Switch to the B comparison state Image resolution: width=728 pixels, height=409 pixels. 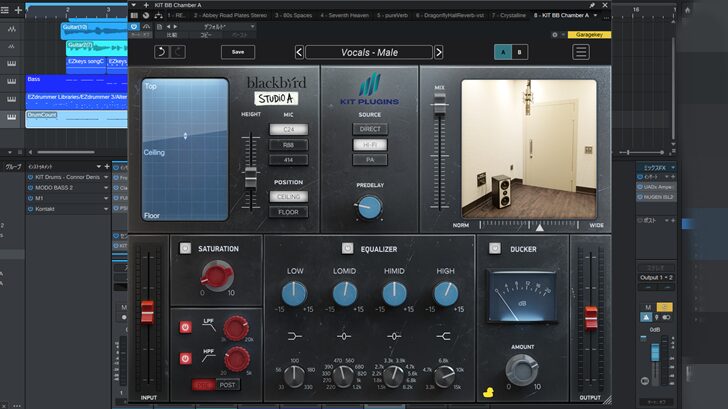[x=519, y=52]
